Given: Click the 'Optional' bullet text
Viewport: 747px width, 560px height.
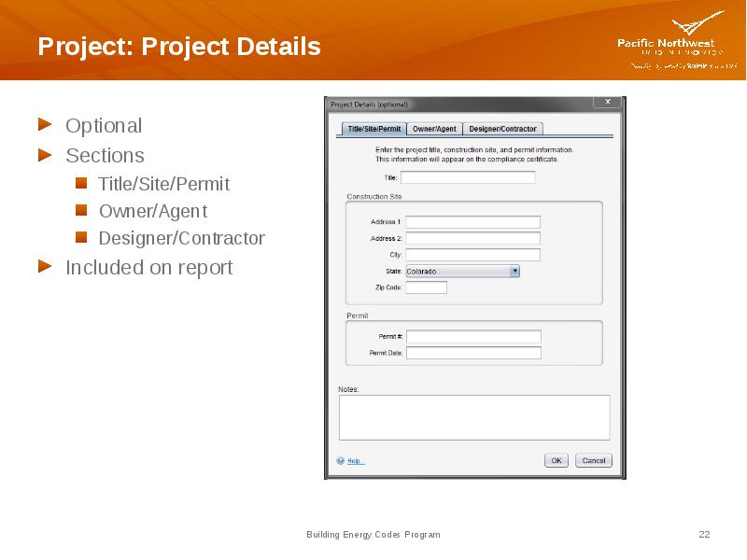Looking at the screenshot, I should point(104,126).
